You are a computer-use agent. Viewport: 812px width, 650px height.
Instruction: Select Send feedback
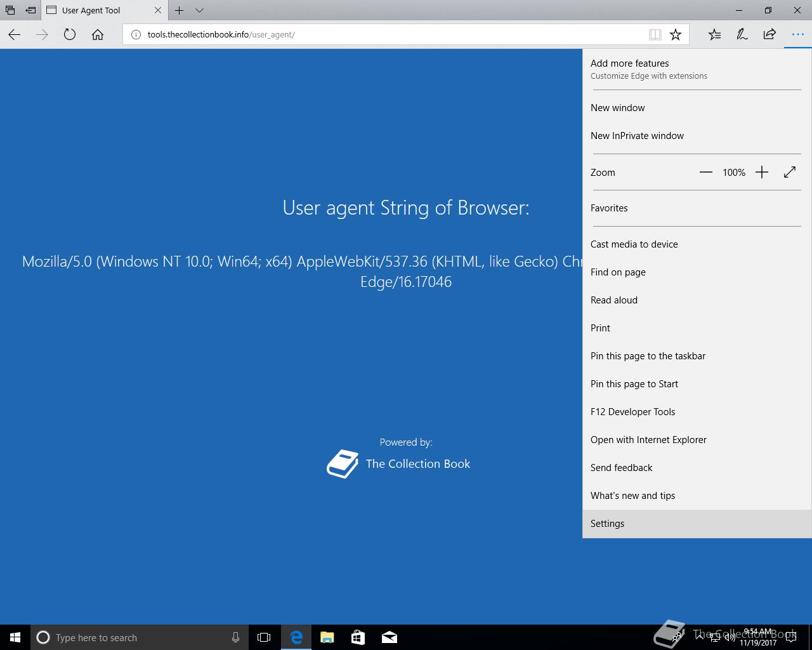pyautogui.click(x=697, y=468)
